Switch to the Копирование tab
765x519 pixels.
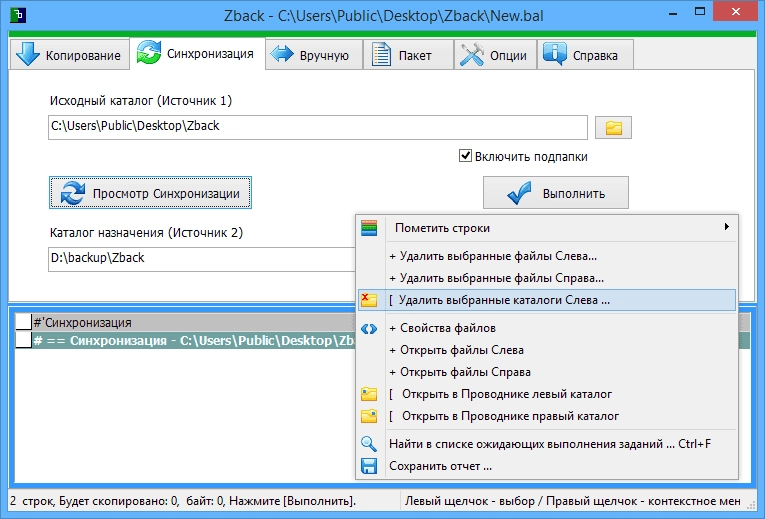pyautogui.click(x=69, y=54)
